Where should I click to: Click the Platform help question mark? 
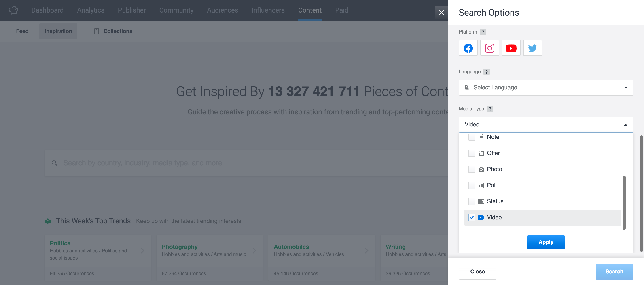[483, 32]
